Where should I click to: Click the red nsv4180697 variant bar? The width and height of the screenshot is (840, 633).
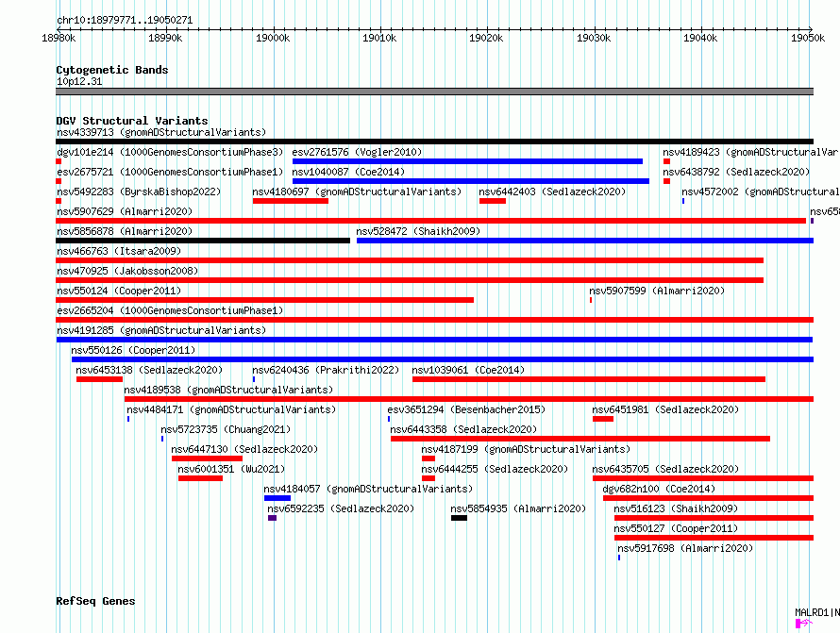pyautogui.click(x=291, y=201)
